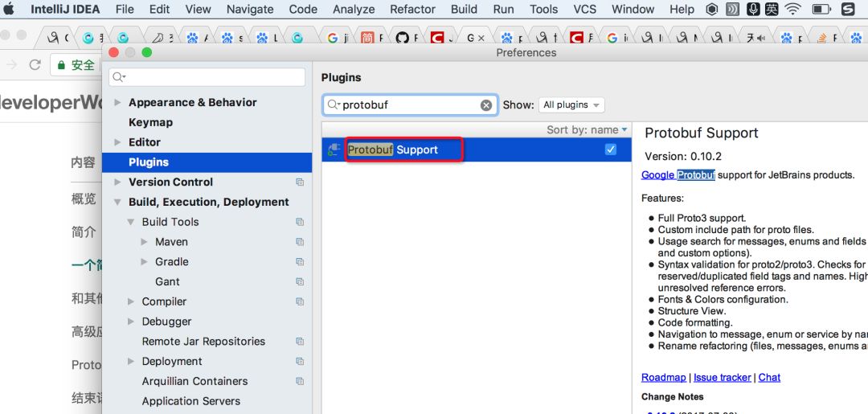Open the File menu
The width and height of the screenshot is (868, 414).
coord(125,10)
